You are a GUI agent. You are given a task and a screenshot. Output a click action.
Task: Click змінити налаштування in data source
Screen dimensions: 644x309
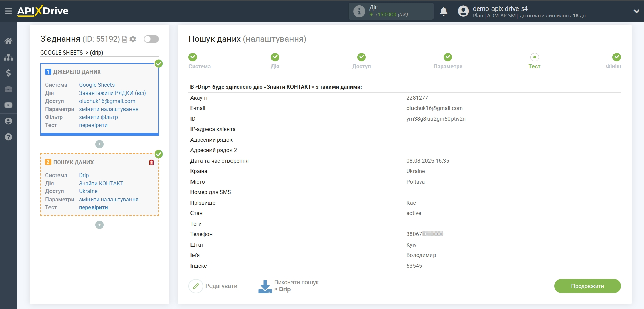click(x=108, y=109)
